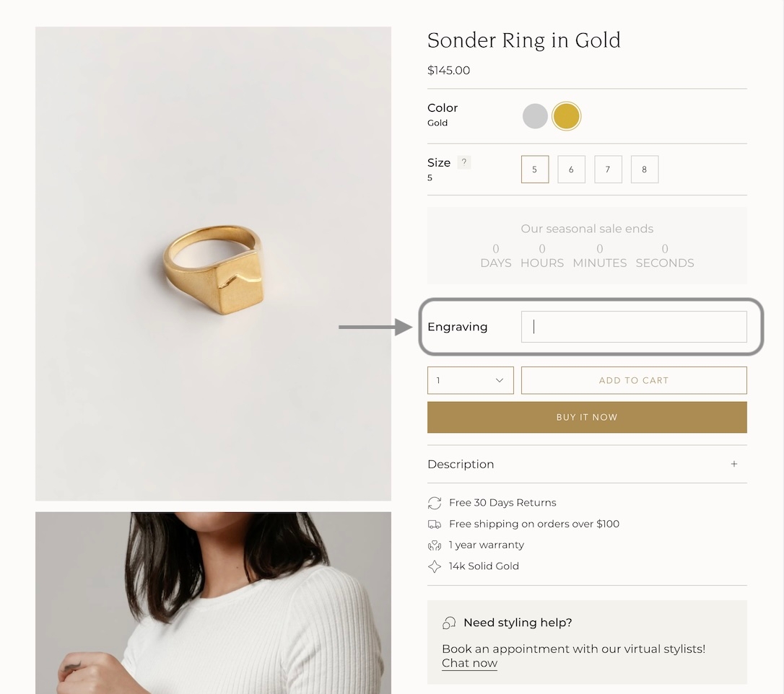784x694 pixels.
Task: Click the plus icon beside Description
Action: click(x=733, y=464)
